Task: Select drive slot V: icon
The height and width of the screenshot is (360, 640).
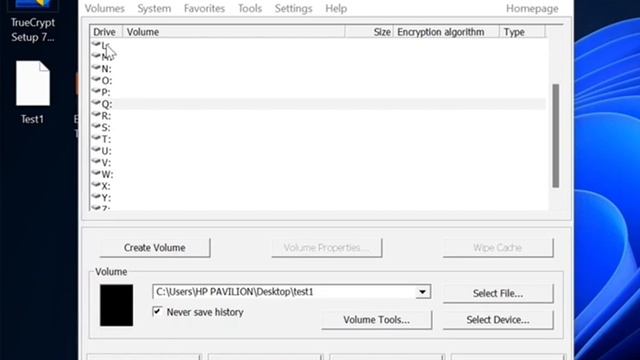Action: pyautogui.click(x=96, y=161)
